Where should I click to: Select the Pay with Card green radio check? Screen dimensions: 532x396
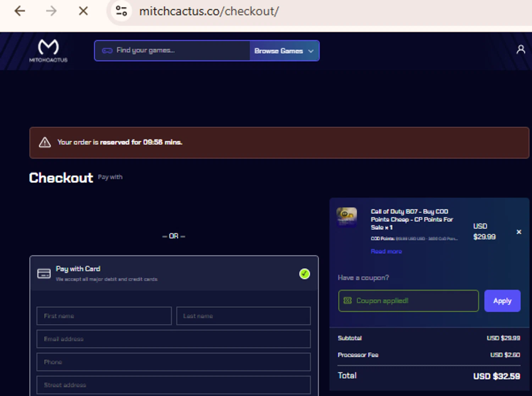pyautogui.click(x=305, y=274)
